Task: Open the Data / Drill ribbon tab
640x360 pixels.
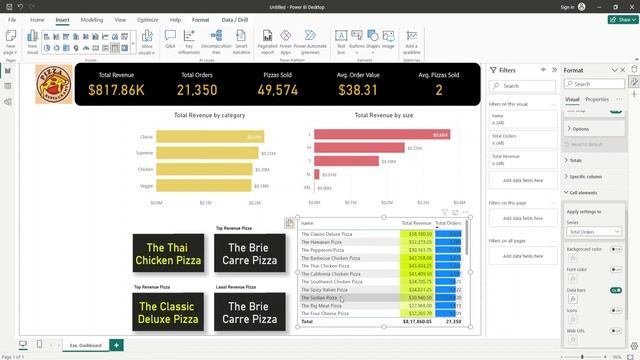Action: (235, 20)
